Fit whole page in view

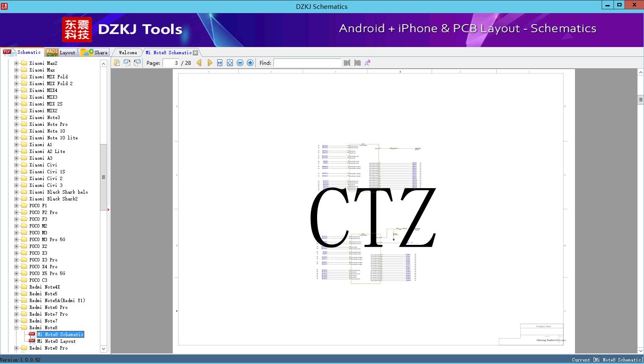[230, 63]
